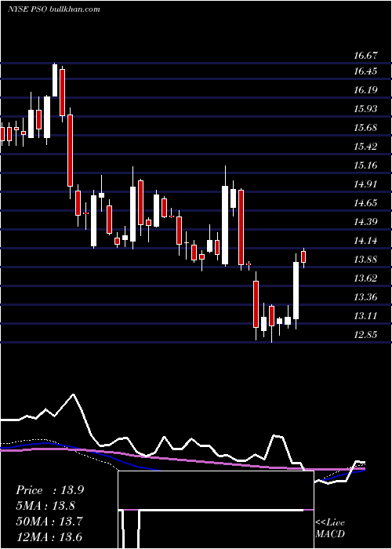Viewport: 392px width, 549px height.
Task: Click the 13.11 price axis label
Action: 365,316
